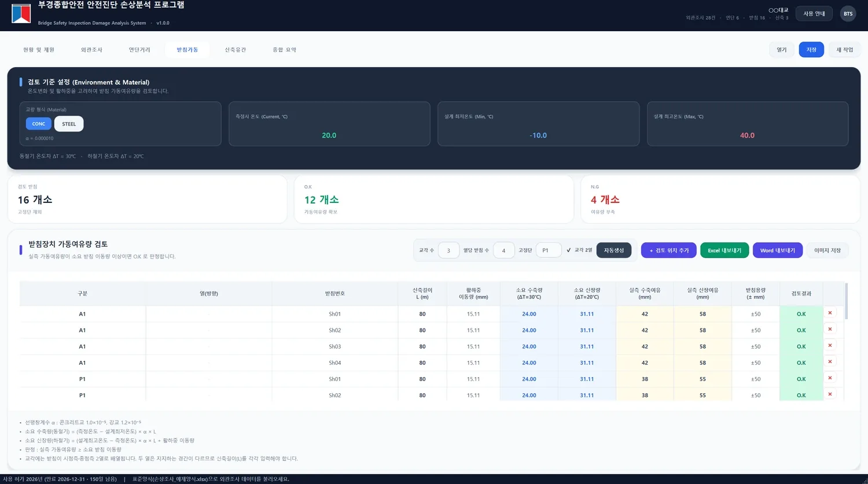The width and height of the screenshot is (868, 484).
Task: Click the 실측 수축여유 column header
Action: tap(645, 294)
